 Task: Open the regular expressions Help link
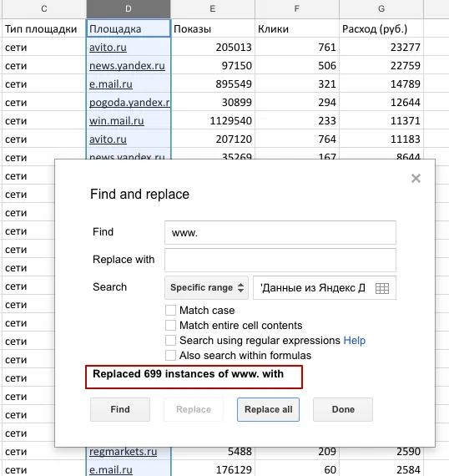pos(355,341)
